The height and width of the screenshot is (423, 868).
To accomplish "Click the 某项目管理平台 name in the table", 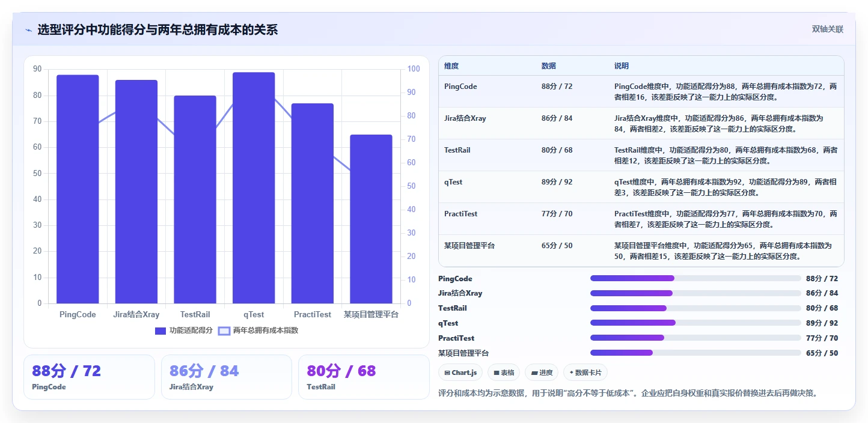I will [x=469, y=246].
